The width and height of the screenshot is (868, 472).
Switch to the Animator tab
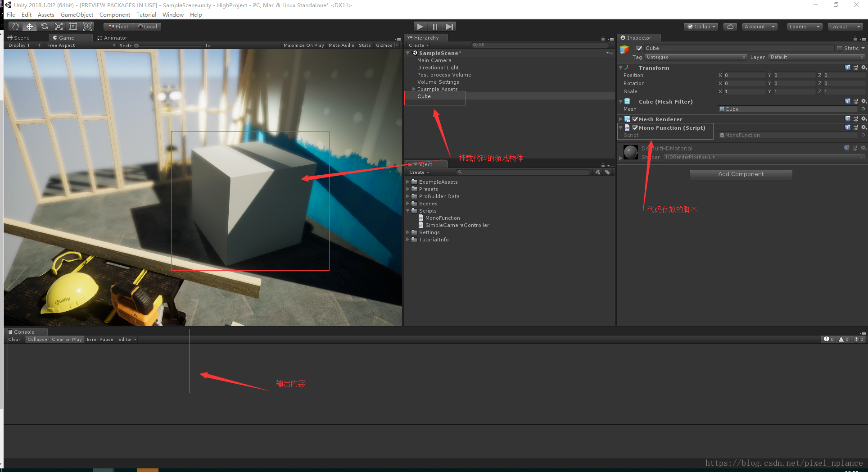click(113, 38)
